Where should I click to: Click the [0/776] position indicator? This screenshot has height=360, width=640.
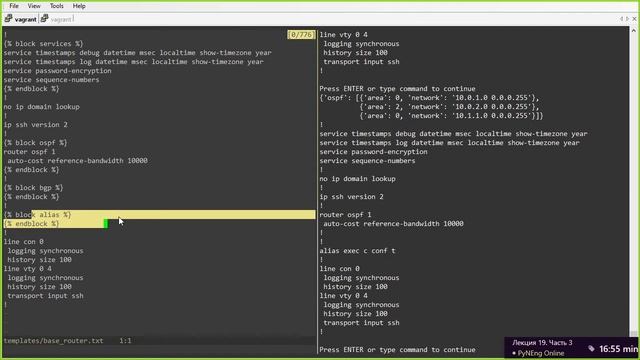pos(301,35)
